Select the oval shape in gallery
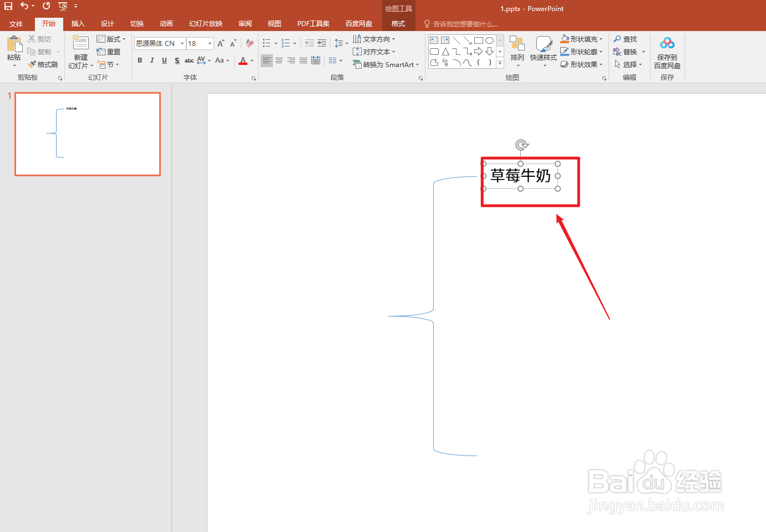766x532 pixels. click(x=489, y=40)
